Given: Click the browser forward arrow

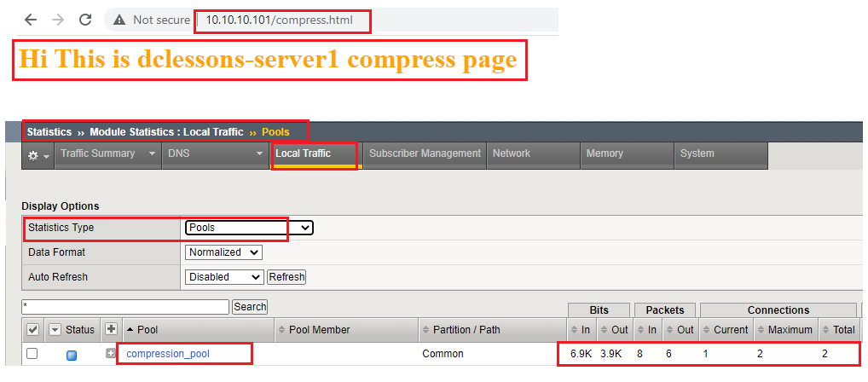Looking at the screenshot, I should click(58, 20).
